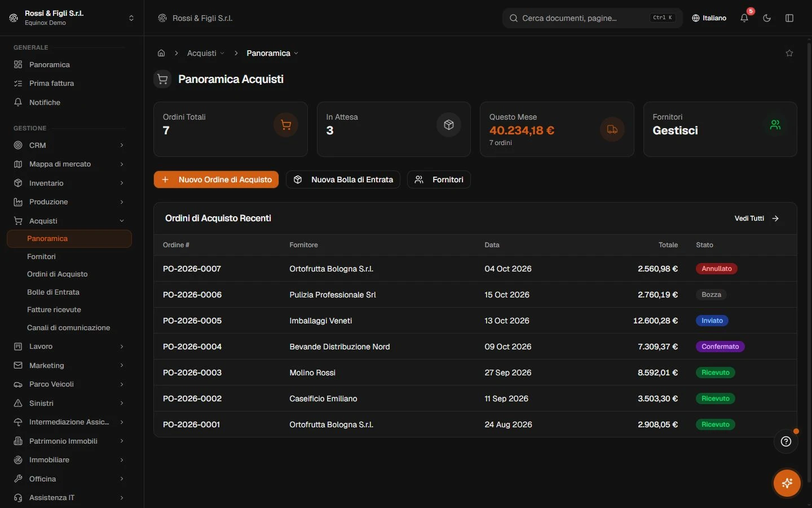Click the Marketing envelope icon
The height and width of the screenshot is (508, 812).
point(18,365)
